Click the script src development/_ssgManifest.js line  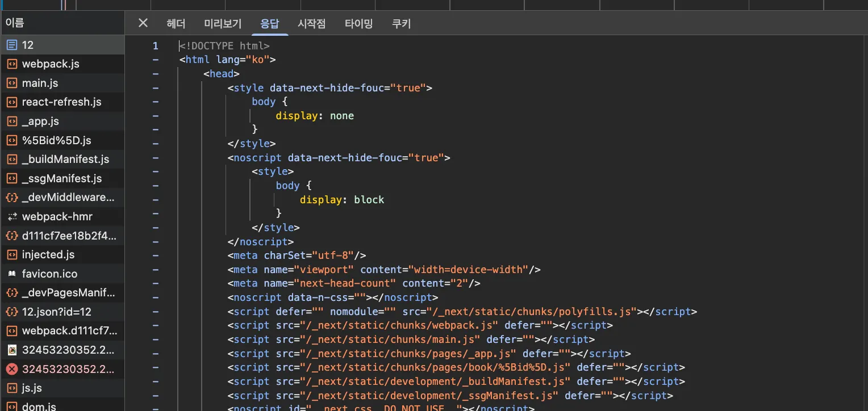tap(450, 396)
